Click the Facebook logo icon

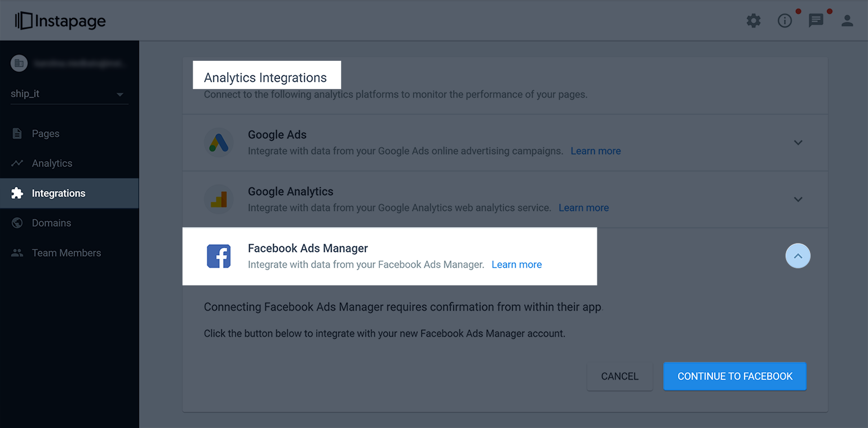(219, 256)
